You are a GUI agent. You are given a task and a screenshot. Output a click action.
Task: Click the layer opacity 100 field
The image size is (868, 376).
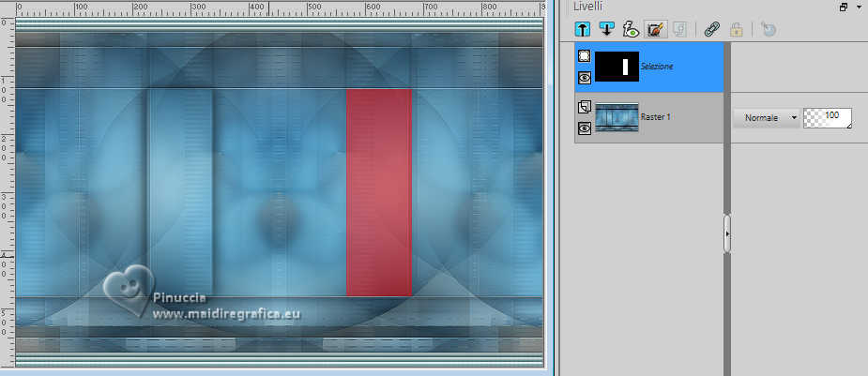click(x=828, y=118)
